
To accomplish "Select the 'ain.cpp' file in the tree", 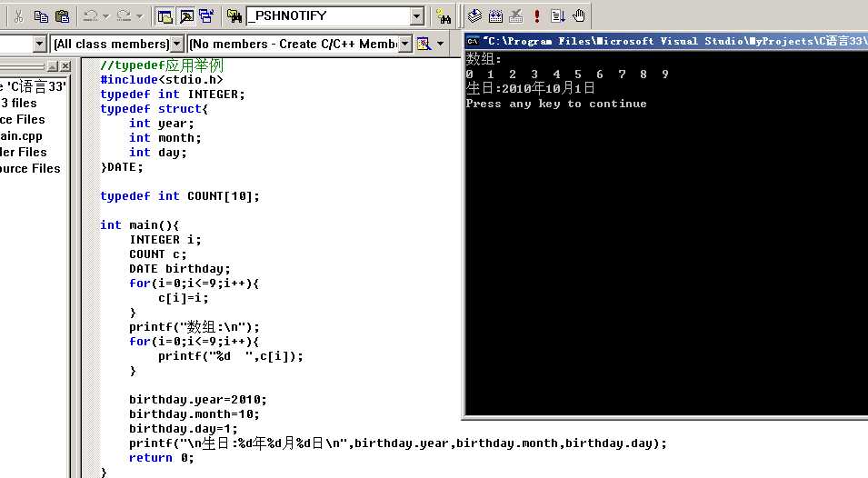I will 21,136.
